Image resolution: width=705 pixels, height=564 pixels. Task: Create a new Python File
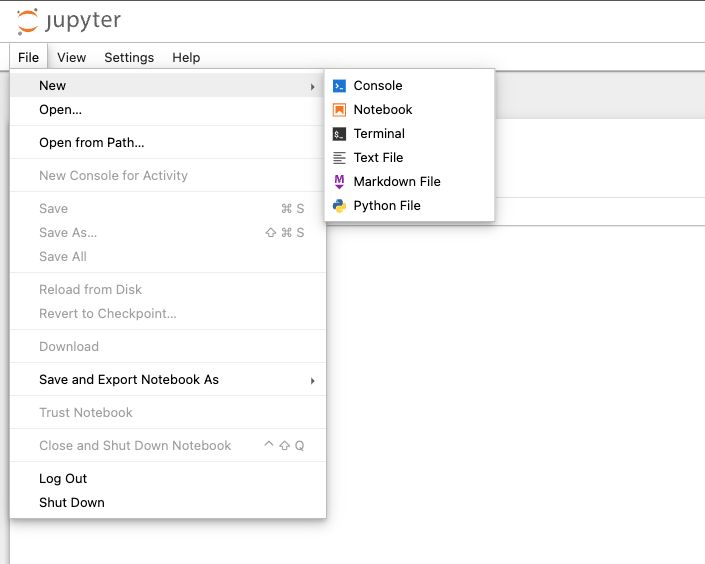[x=409, y=206]
